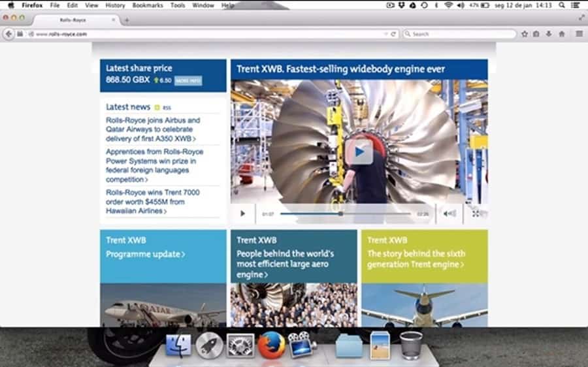Image resolution: width=588 pixels, height=367 pixels.
Task: Open Finder from the Dock
Action: point(179,345)
